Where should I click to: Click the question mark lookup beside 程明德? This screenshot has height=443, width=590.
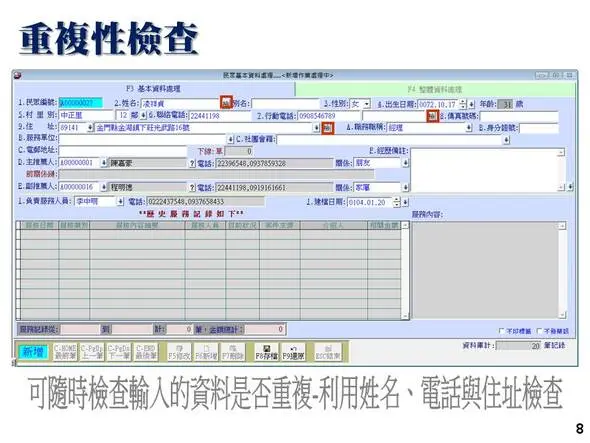pyautogui.click(x=192, y=187)
